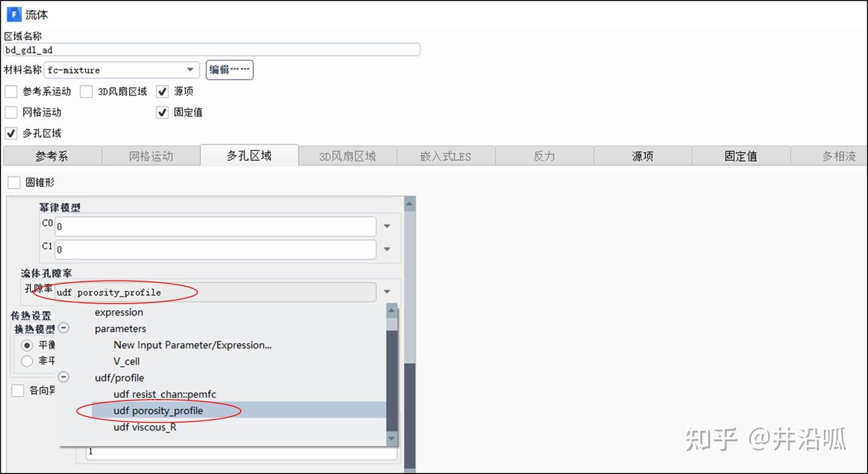Uncheck the 源项 checkbox

162,91
